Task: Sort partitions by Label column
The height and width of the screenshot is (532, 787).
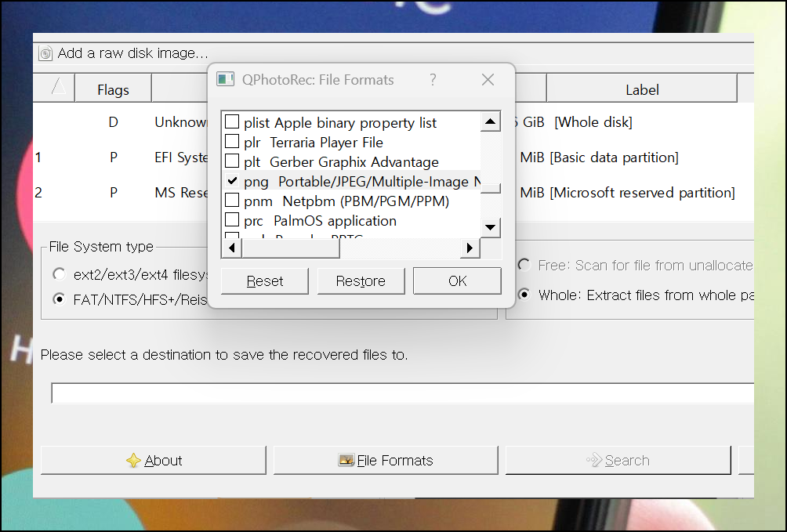Action: coord(642,89)
